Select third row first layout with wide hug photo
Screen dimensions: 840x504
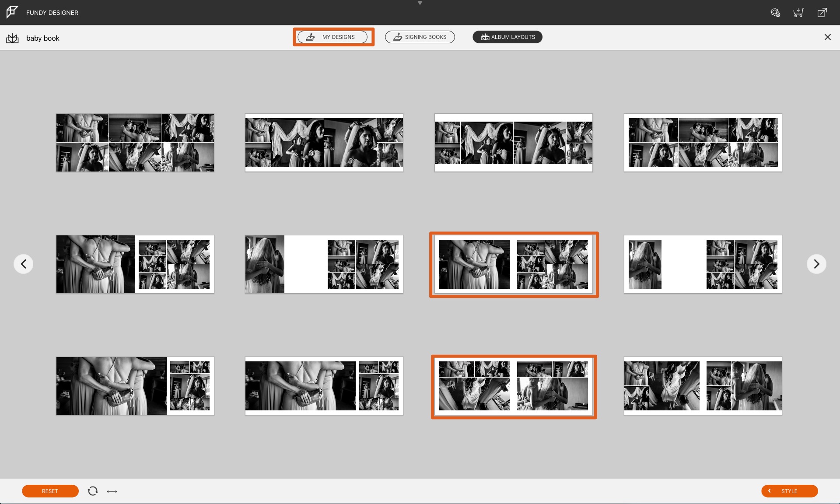point(135,386)
